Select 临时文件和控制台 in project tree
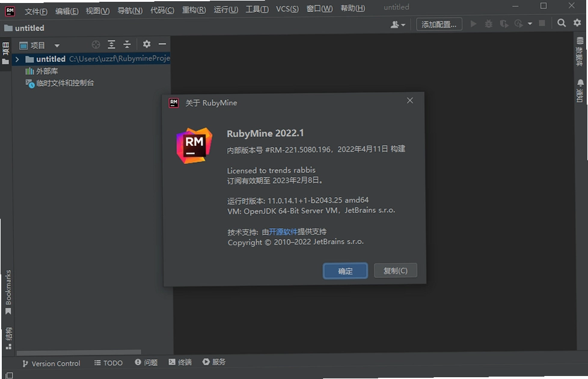Image resolution: width=588 pixels, height=379 pixels. (x=60, y=83)
